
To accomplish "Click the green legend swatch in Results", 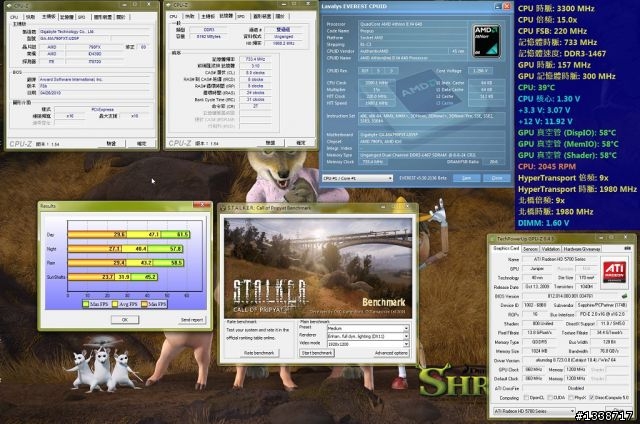I will pyautogui.click(x=86, y=304).
